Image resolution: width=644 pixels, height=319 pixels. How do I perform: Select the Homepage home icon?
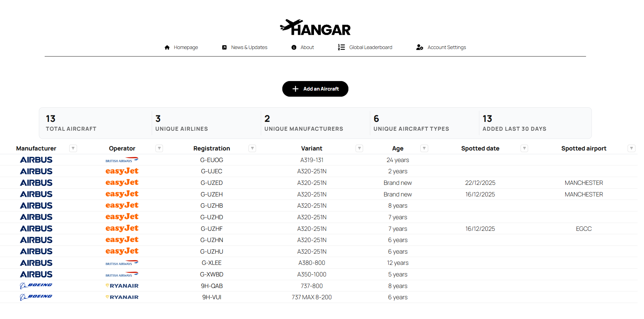167,47
